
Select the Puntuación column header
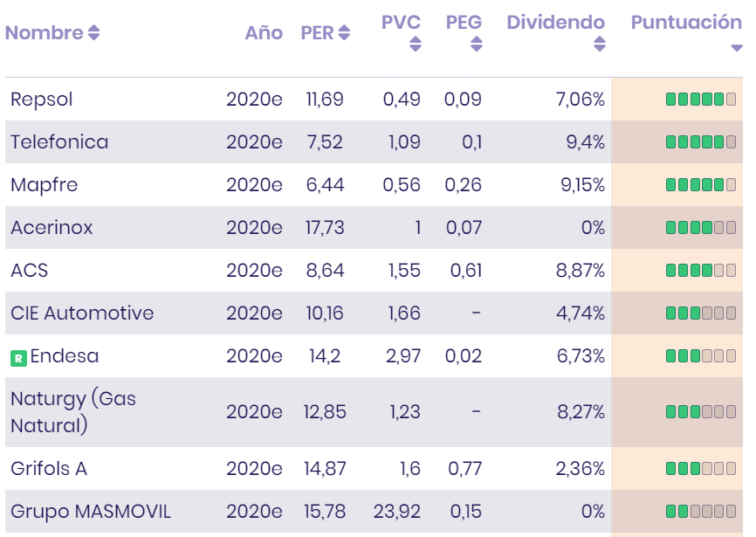[686, 22]
